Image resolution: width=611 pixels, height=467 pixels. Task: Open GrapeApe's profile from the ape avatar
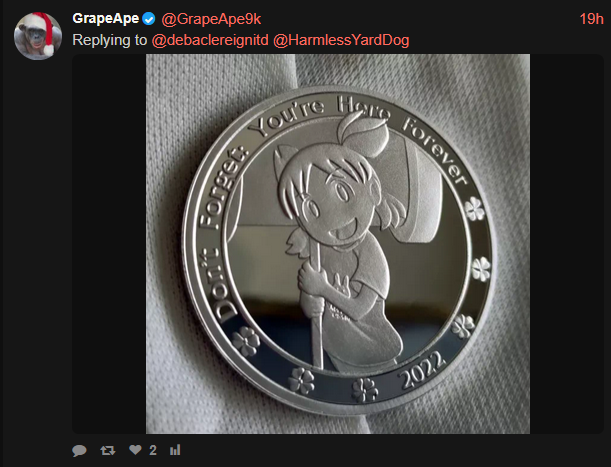tap(38, 36)
